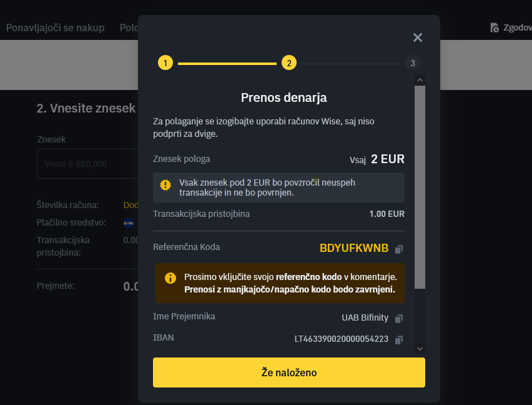Viewport: 532px width, 405px height.
Task: Click the dialog scrollbar thumb
Action: click(420, 187)
